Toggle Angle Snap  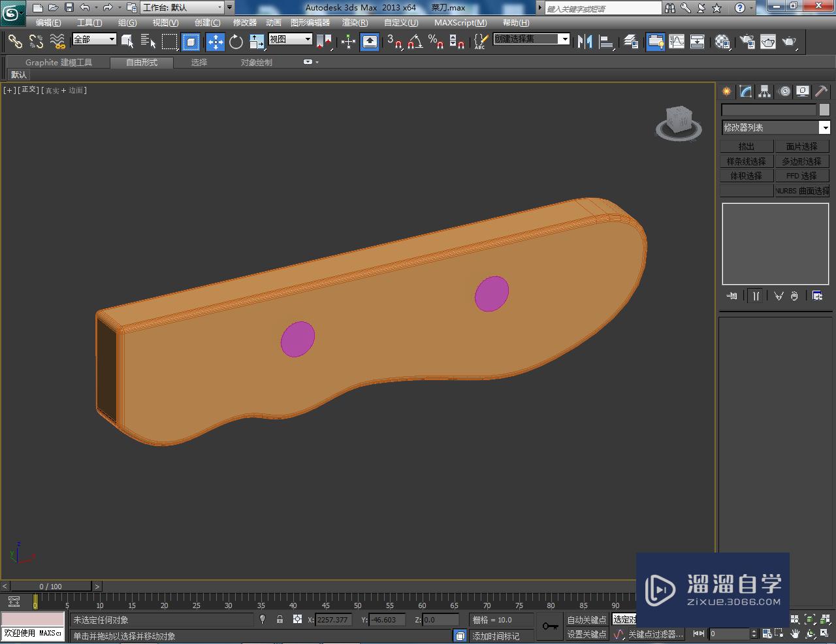[x=415, y=42]
